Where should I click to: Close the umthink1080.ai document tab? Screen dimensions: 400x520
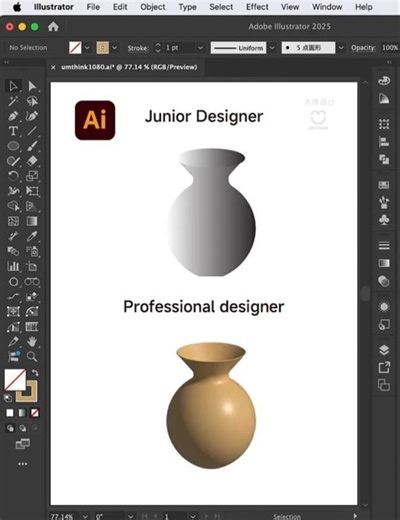pos(53,67)
